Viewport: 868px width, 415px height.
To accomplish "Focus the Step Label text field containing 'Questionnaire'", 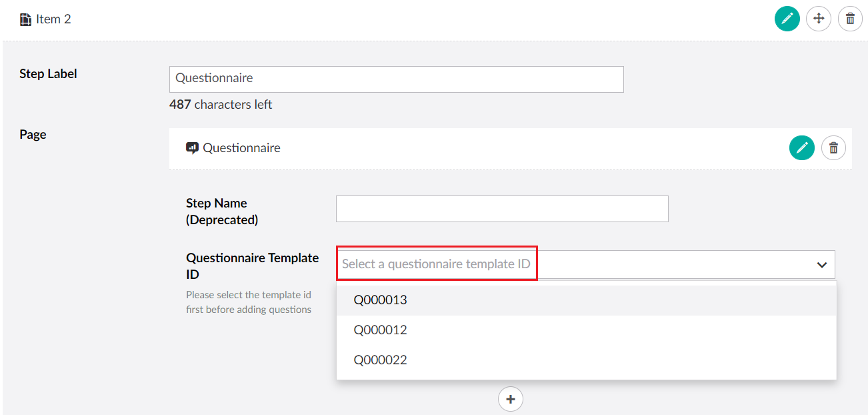I will tap(396, 79).
